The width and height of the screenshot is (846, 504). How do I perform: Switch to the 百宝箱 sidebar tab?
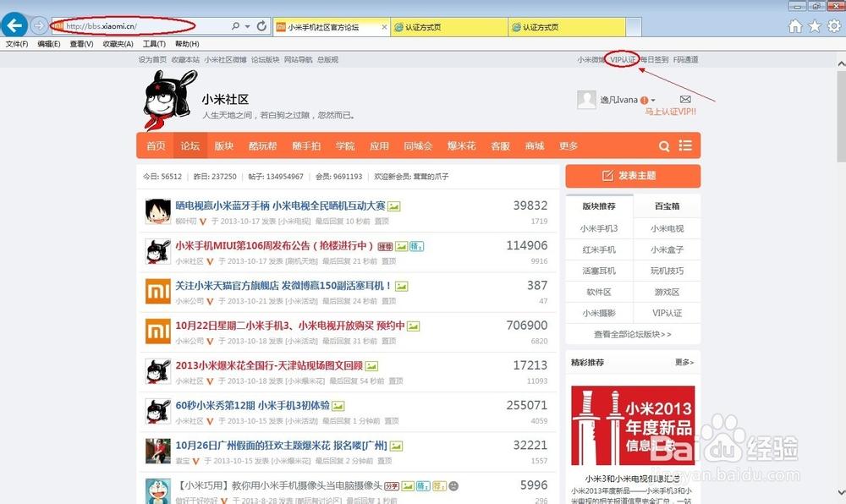(667, 205)
